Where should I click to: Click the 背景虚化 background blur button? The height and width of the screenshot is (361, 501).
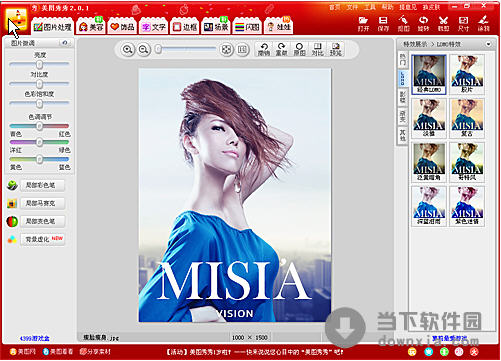(42, 239)
